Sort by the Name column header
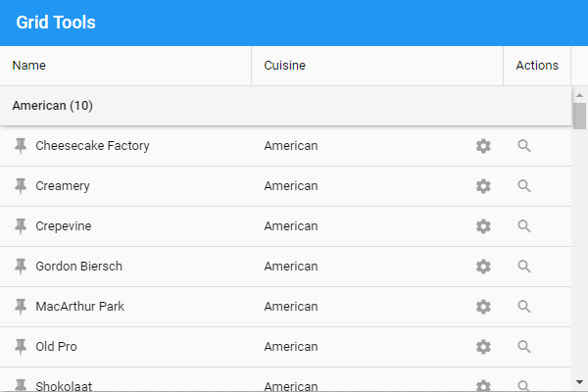The image size is (588, 392). (x=29, y=66)
